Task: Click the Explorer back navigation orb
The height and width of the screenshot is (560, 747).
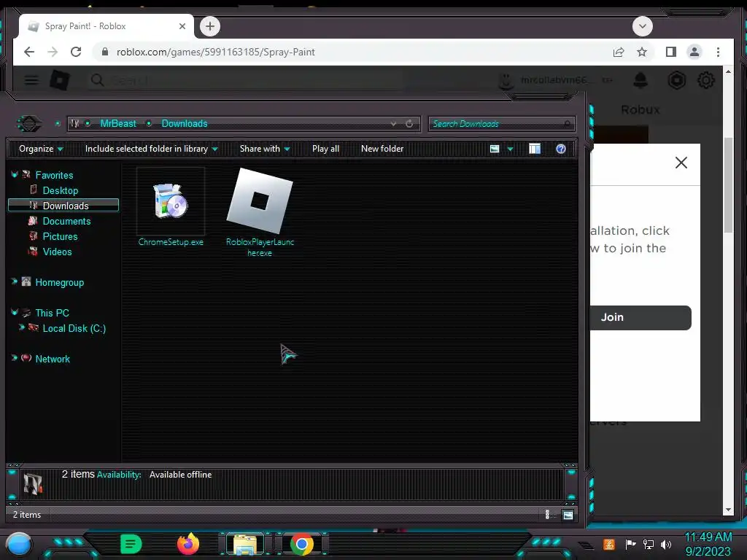Action: pyautogui.click(x=28, y=124)
